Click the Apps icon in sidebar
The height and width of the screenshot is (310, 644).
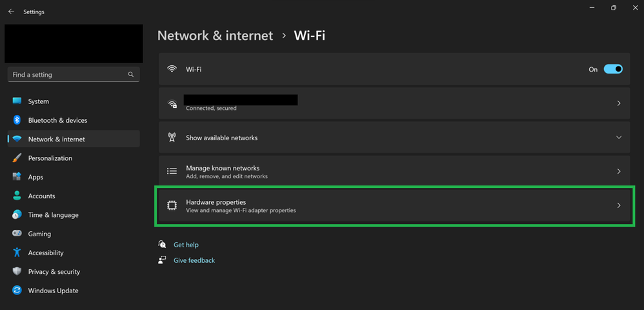coord(17,177)
